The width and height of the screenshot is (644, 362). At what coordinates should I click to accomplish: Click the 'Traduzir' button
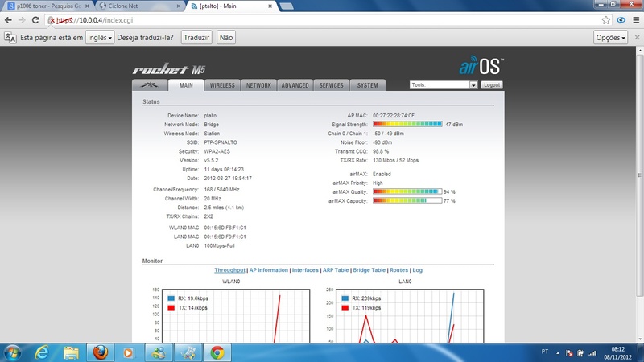196,37
